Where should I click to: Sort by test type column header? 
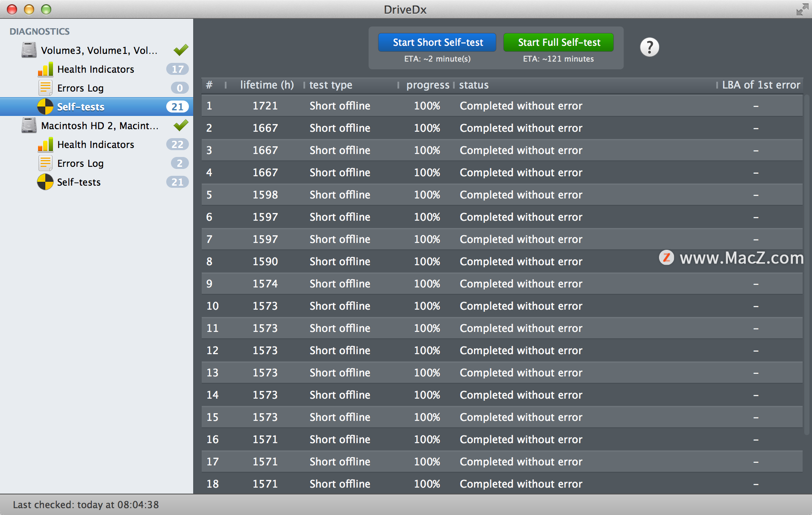click(x=351, y=85)
